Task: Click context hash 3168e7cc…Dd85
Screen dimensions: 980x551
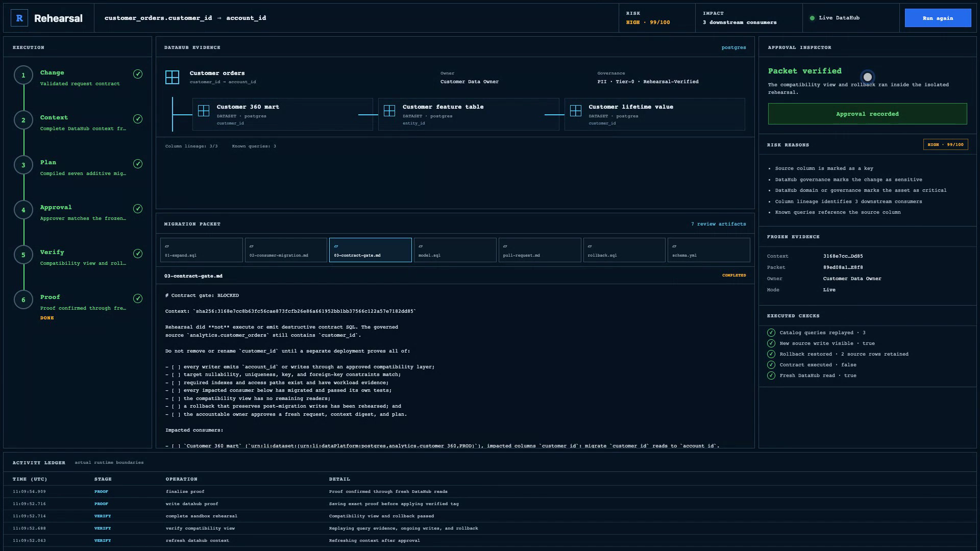Action: (843, 256)
